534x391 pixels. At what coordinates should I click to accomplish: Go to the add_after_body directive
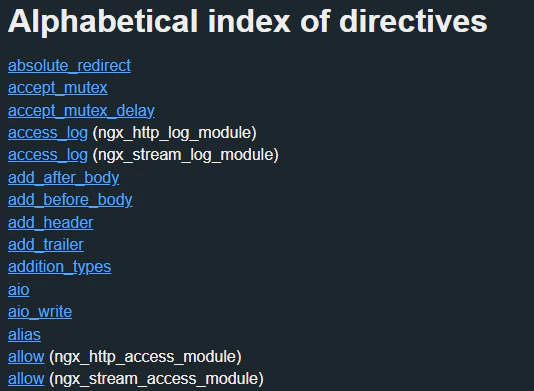click(63, 177)
